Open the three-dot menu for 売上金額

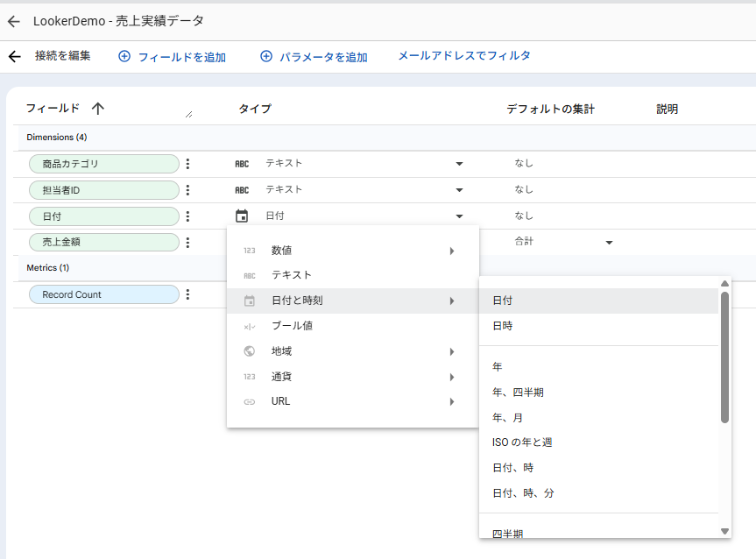click(x=188, y=242)
